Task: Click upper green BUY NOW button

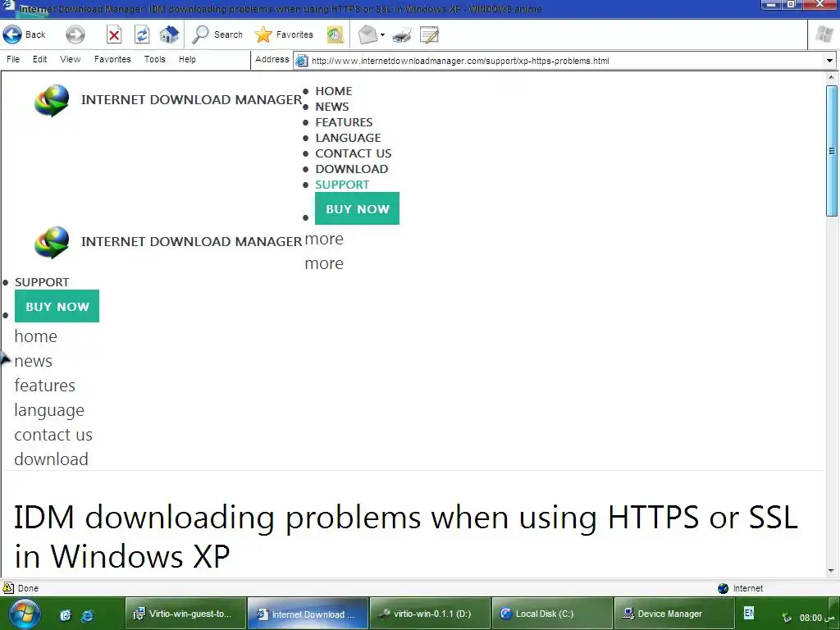Action: coord(357,208)
